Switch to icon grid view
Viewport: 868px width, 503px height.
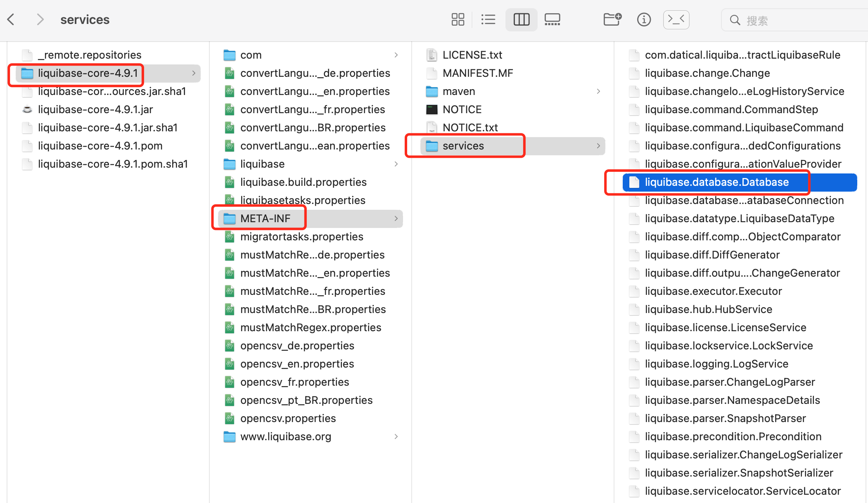point(458,19)
